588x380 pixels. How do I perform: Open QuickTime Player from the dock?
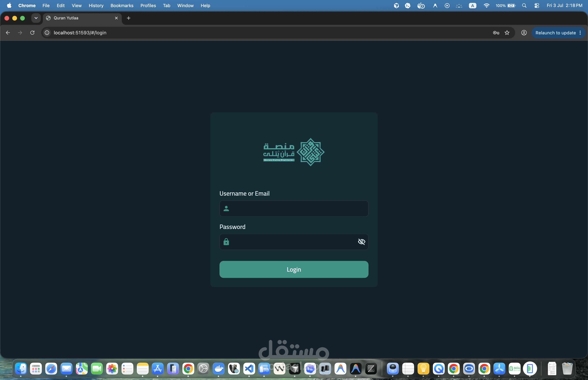click(x=439, y=369)
